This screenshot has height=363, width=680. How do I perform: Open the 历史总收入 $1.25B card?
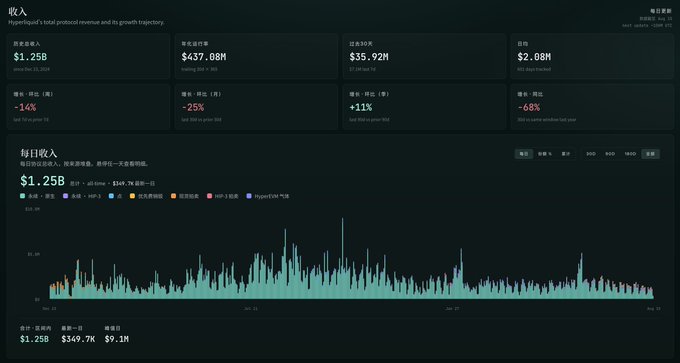click(88, 56)
